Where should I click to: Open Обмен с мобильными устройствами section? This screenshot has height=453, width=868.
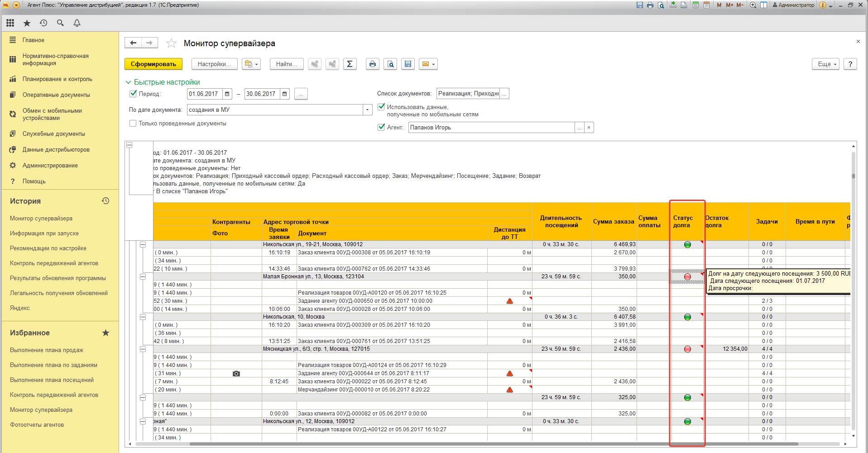coord(52,114)
